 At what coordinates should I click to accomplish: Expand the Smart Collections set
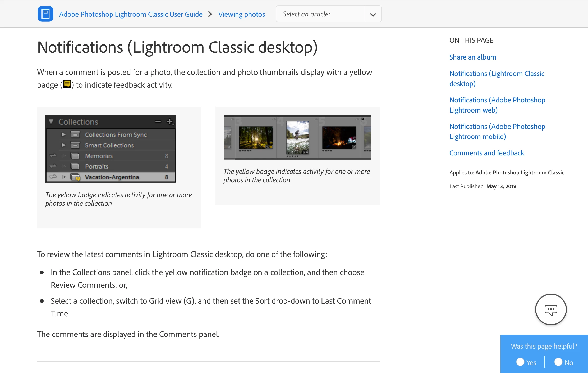click(63, 145)
